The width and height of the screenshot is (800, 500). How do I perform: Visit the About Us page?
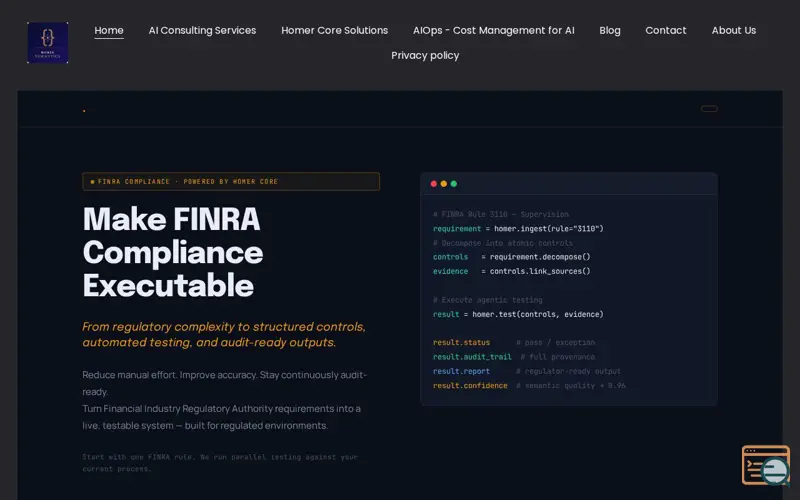(x=734, y=30)
